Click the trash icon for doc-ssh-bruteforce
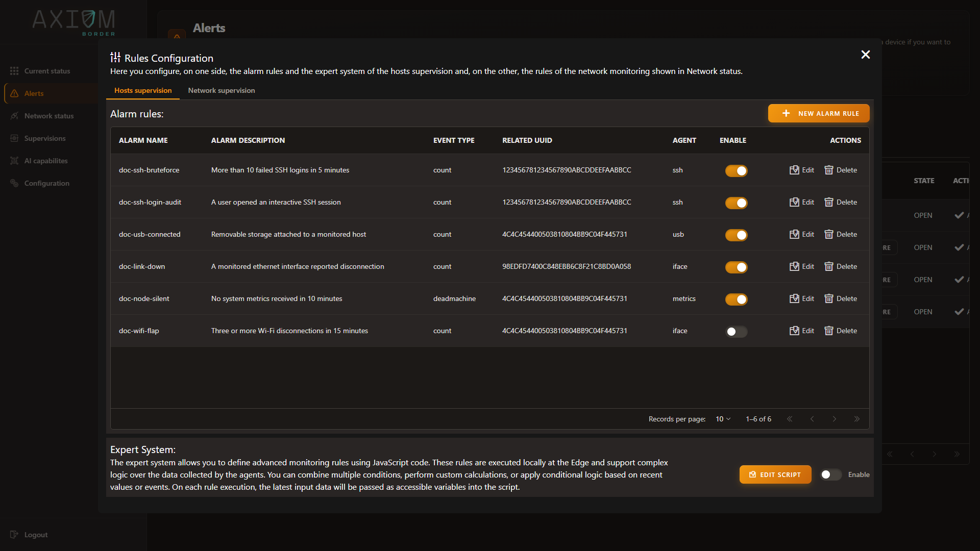The image size is (980, 551). click(829, 170)
